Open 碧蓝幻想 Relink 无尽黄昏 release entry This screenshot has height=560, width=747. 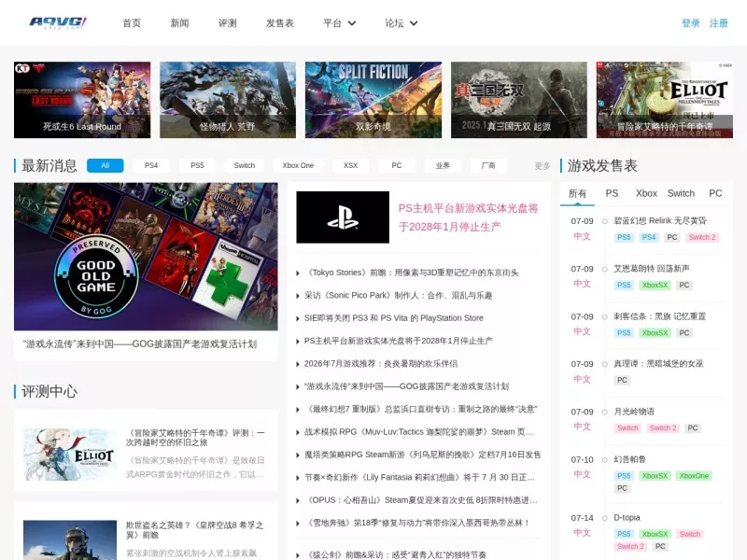(660, 220)
